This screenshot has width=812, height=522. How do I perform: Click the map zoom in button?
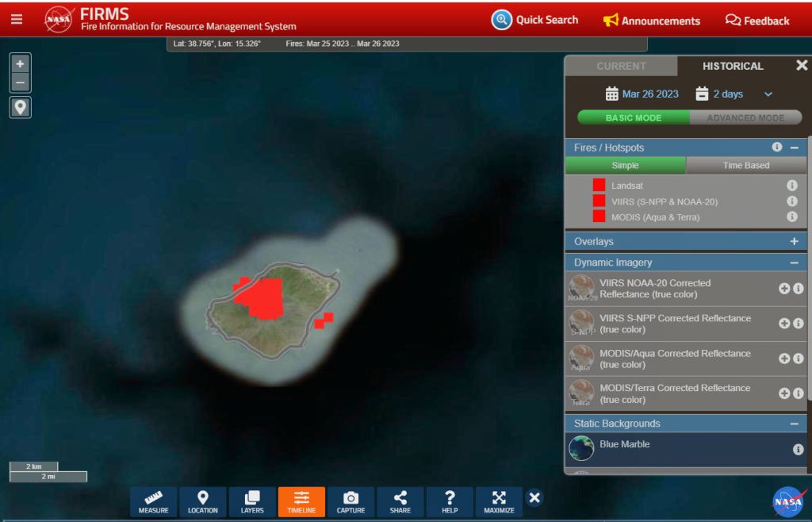click(21, 63)
